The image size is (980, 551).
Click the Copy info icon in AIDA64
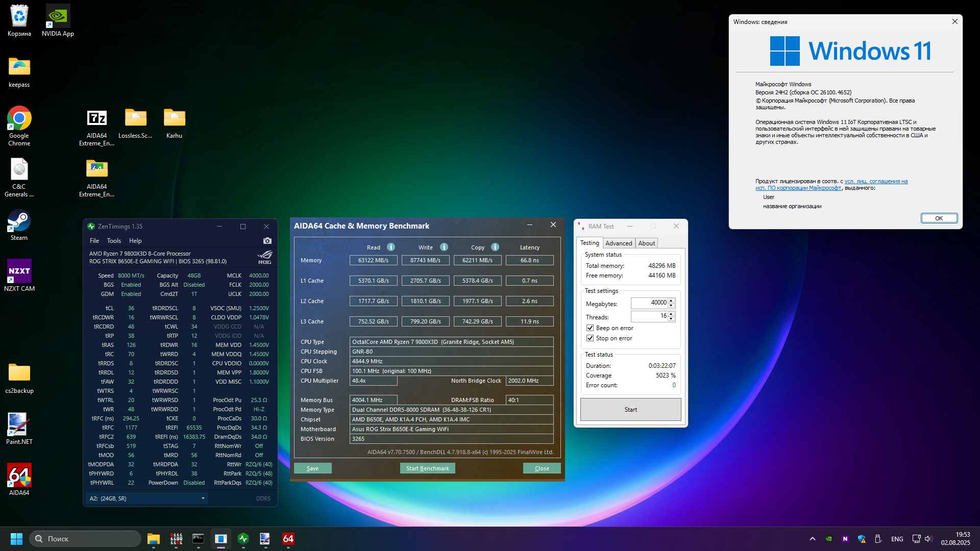tap(495, 247)
